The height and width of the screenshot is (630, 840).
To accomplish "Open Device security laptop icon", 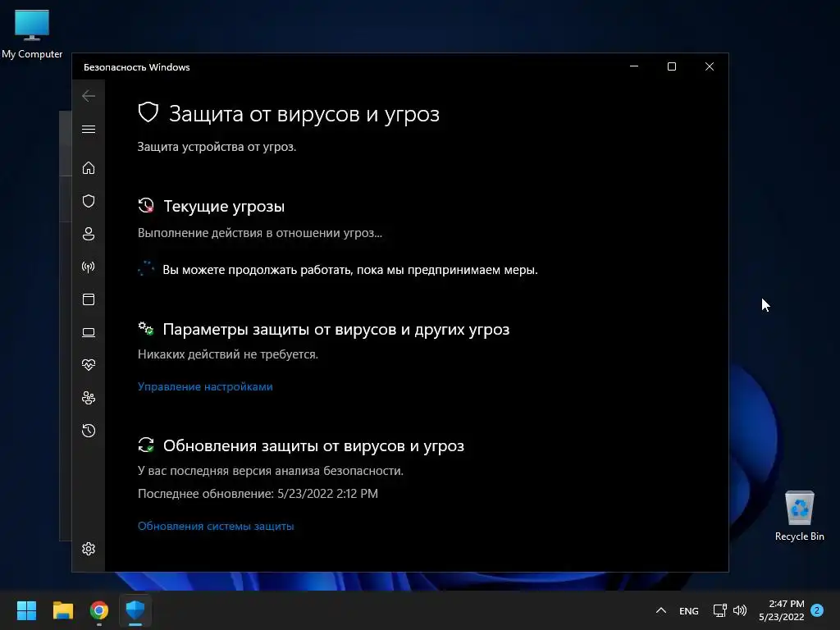I will (89, 333).
